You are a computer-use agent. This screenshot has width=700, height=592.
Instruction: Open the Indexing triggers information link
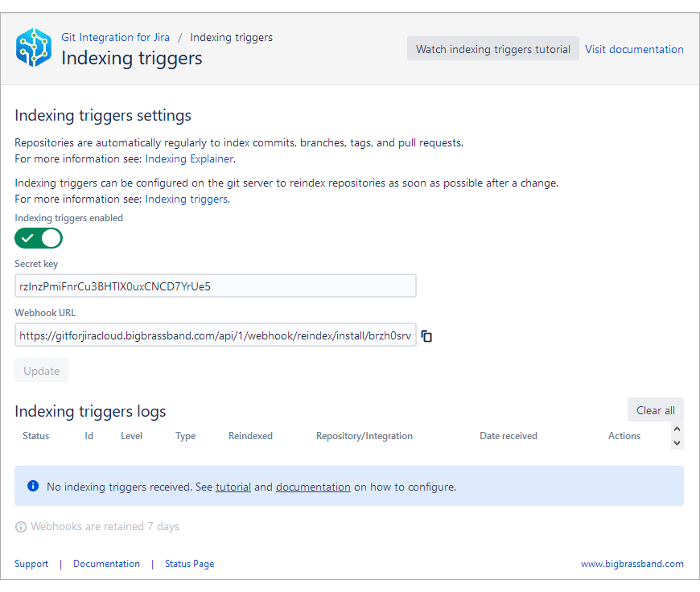(x=186, y=199)
